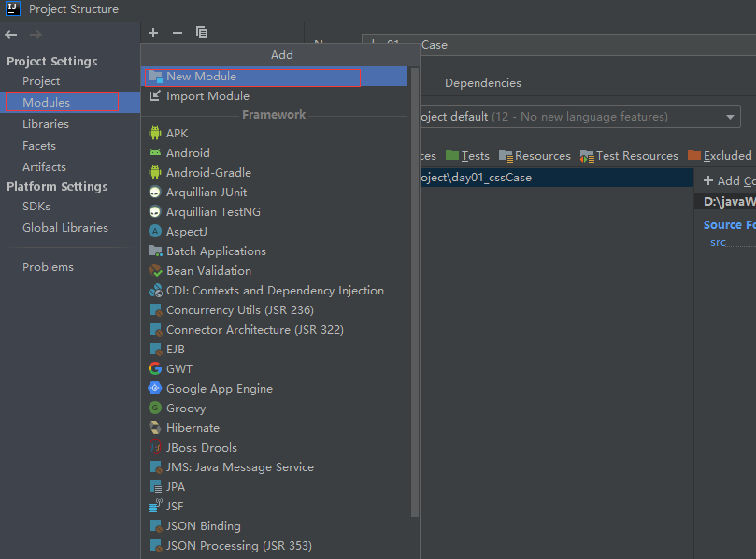Screen dimensions: 756x559
Task: Click the CDI framework icon
Action: [155, 291]
